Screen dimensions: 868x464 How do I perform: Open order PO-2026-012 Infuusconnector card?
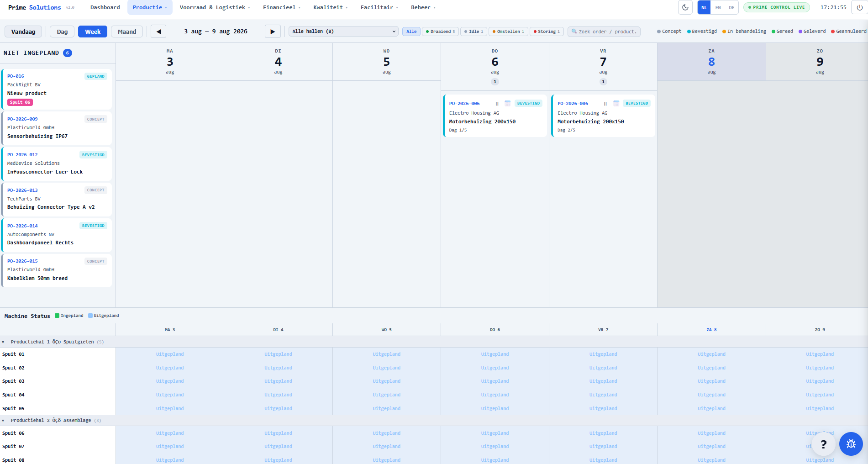[57, 164]
